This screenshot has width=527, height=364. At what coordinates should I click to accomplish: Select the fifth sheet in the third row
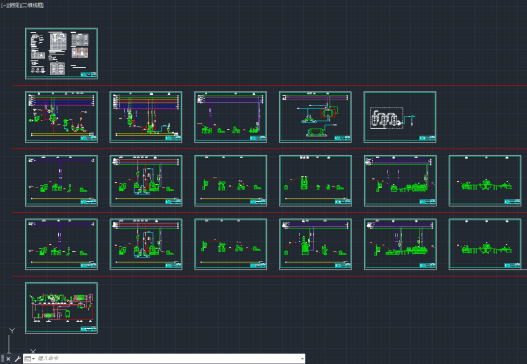pos(400,181)
